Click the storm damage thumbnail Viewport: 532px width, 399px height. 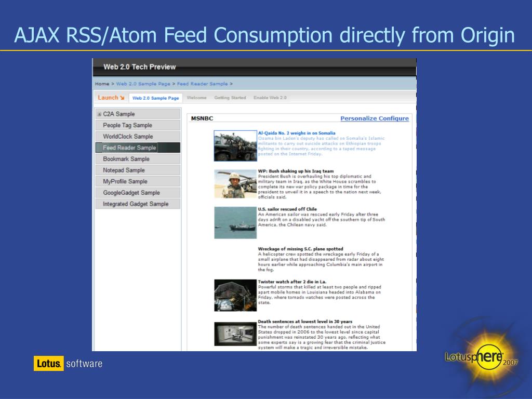coord(235,295)
